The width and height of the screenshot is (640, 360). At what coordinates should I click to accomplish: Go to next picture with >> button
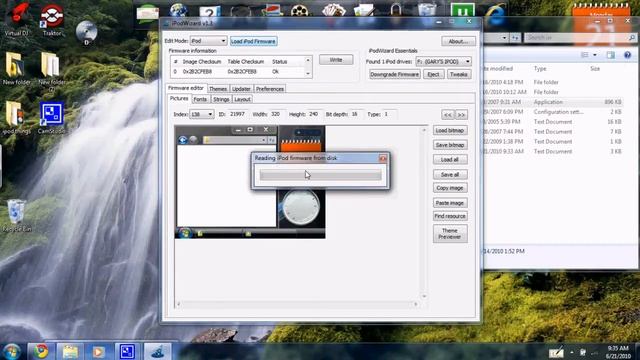[461, 115]
